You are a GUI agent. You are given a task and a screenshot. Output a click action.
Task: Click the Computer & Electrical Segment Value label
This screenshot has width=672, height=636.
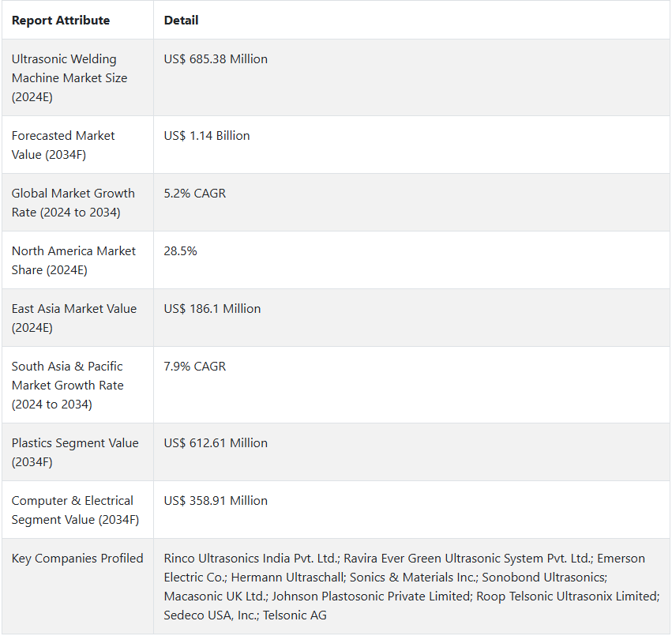click(75, 510)
